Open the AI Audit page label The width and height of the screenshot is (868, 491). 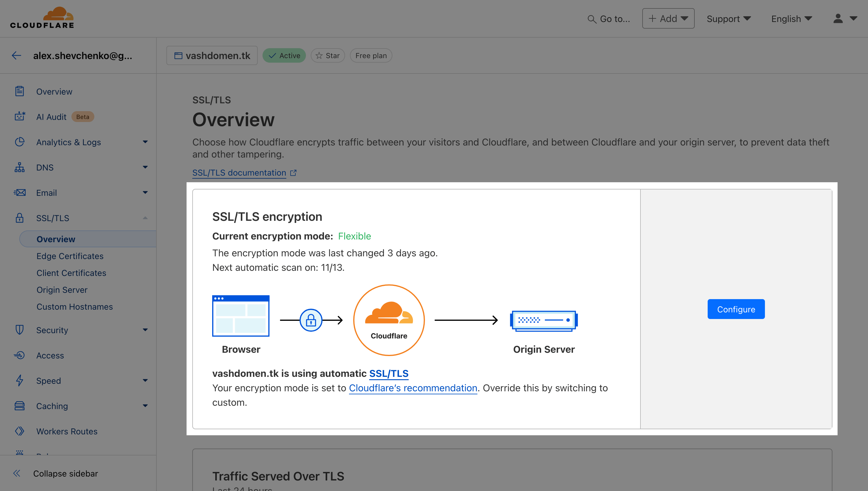[x=51, y=117]
